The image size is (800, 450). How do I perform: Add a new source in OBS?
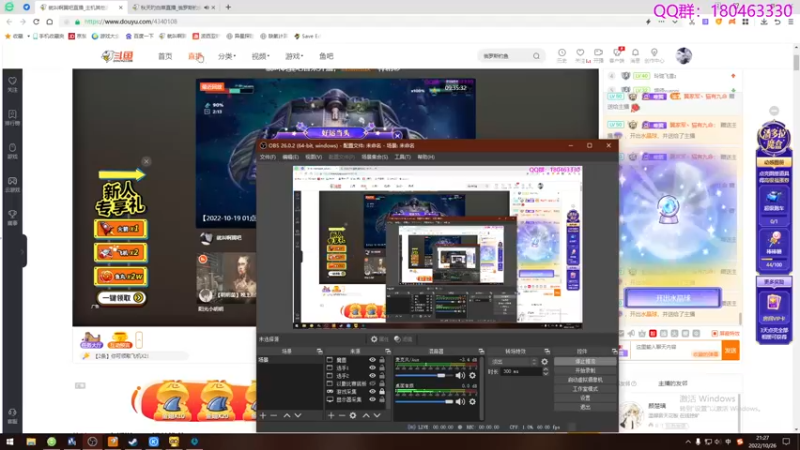click(331, 415)
